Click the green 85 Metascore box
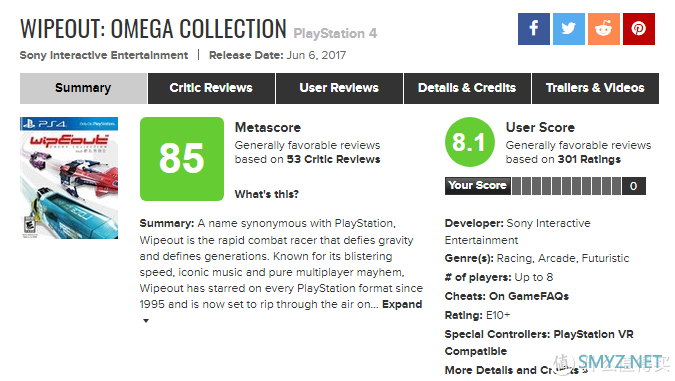 coord(182,159)
